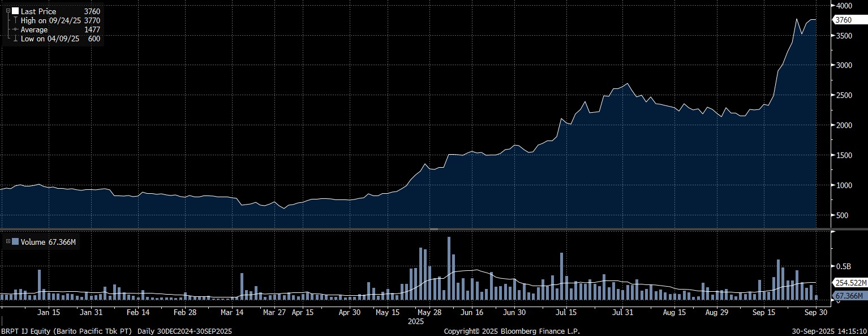Image resolution: width=868 pixels, height=336 pixels.
Task: Expand the Volume legend tree
Action: [x=7, y=242]
